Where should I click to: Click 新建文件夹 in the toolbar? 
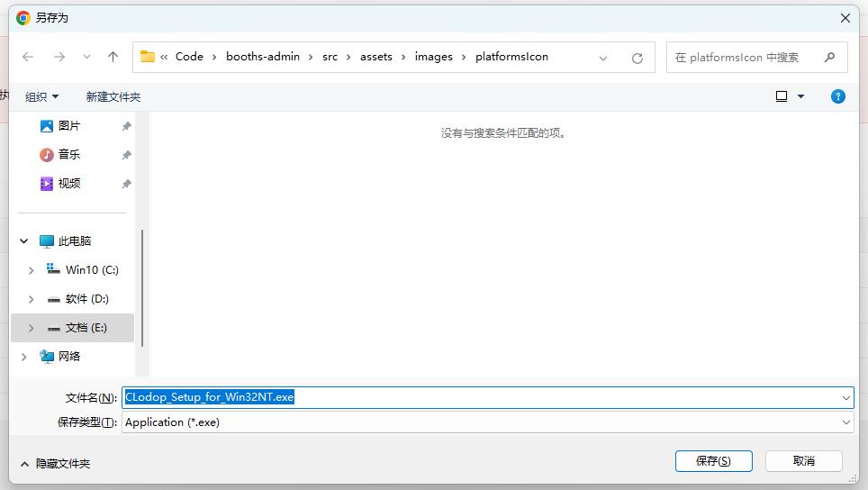[x=113, y=97]
